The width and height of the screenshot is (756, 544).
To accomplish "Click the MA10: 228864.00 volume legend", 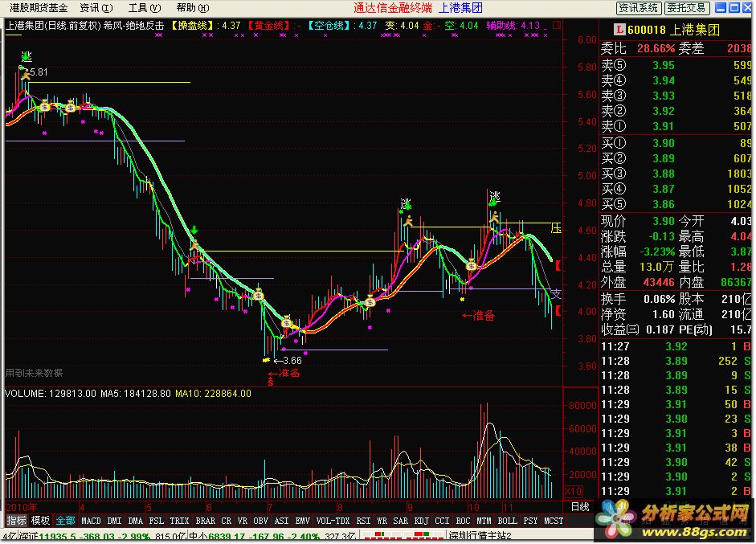I will tap(213, 394).
